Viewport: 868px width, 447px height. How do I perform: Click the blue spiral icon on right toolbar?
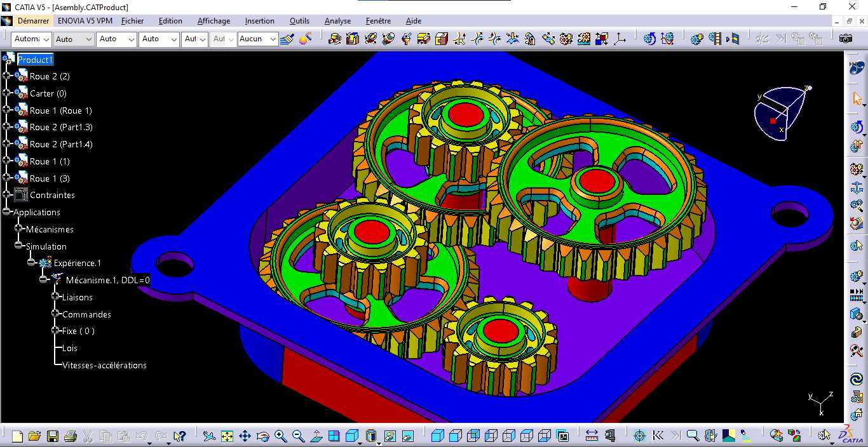[857, 379]
